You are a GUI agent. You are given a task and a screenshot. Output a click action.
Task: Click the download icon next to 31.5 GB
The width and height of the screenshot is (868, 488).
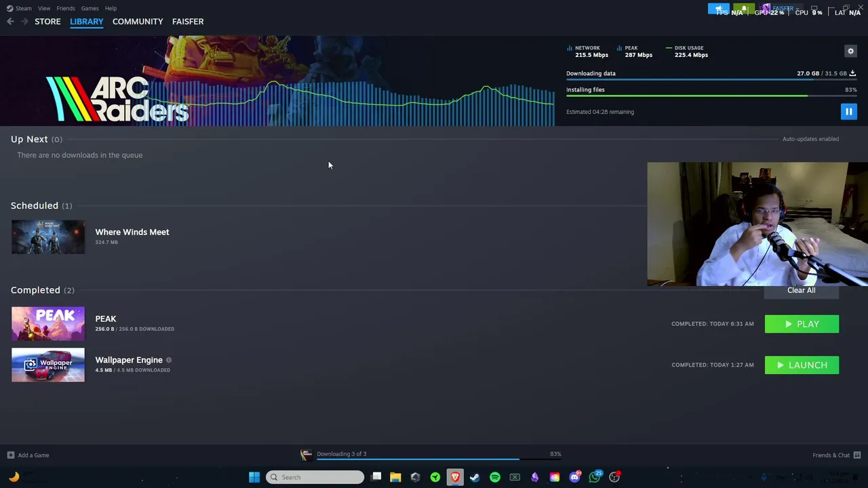pos(852,73)
